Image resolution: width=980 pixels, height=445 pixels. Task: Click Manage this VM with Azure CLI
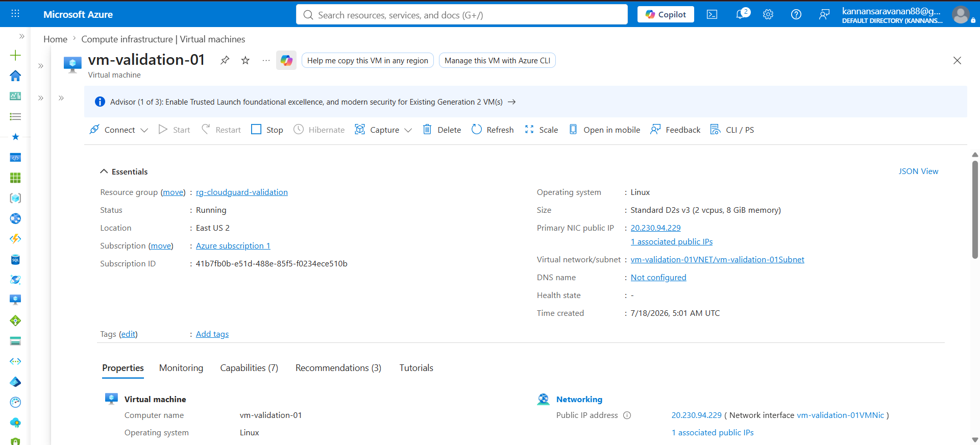(497, 60)
